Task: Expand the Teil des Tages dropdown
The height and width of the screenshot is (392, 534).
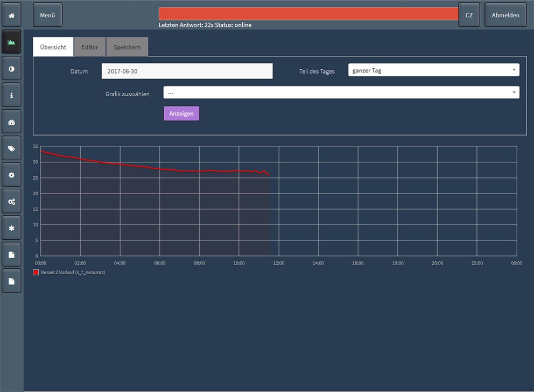Action: pos(433,70)
